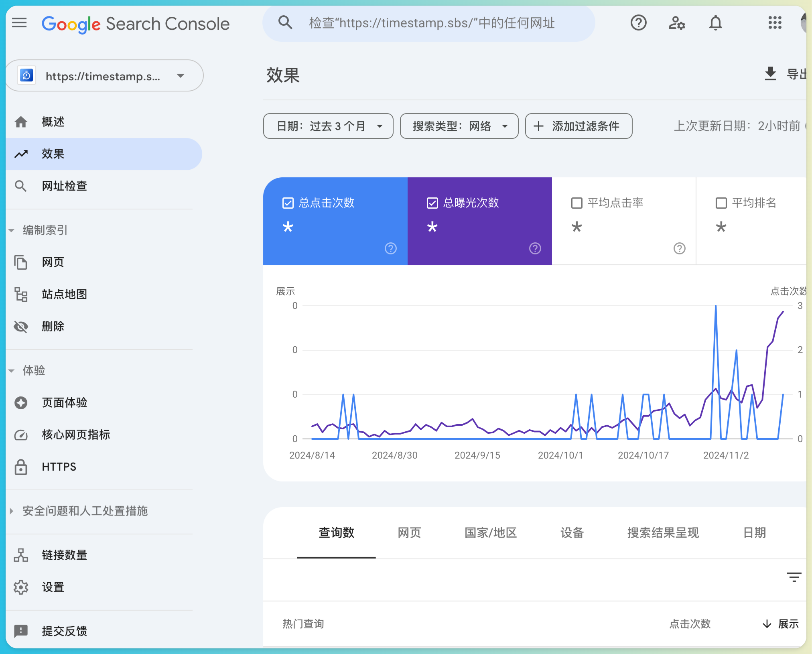Open user and permission settings icon
Viewport: 812px width, 654px height.
click(677, 23)
